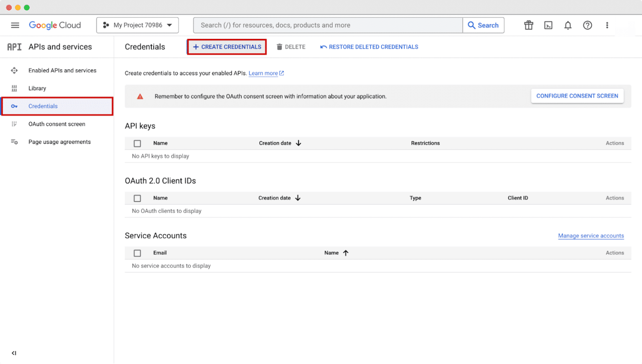Click the Delete credentials trash icon

(279, 46)
